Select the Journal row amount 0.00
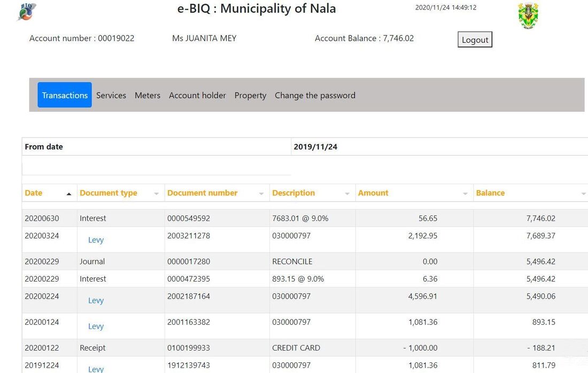 430,262
